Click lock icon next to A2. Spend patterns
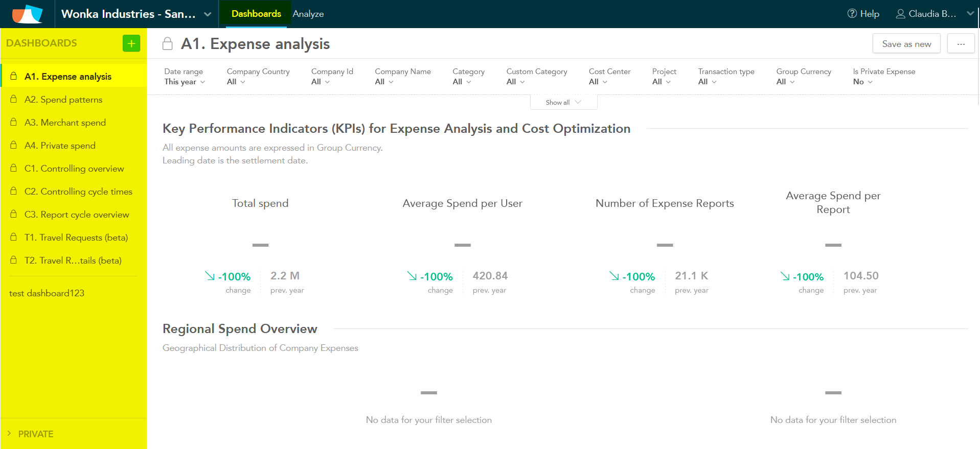The height and width of the screenshot is (449, 980). coord(14,99)
